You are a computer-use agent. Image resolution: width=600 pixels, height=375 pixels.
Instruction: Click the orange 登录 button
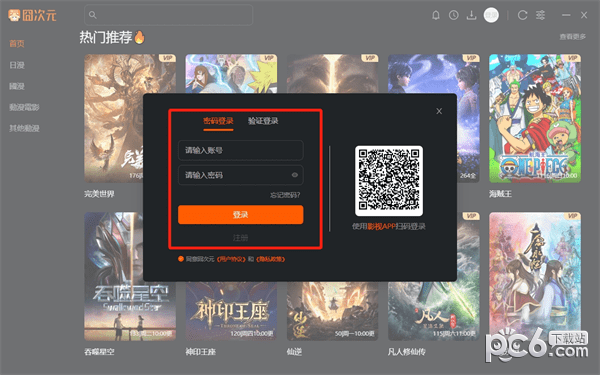pos(241,215)
